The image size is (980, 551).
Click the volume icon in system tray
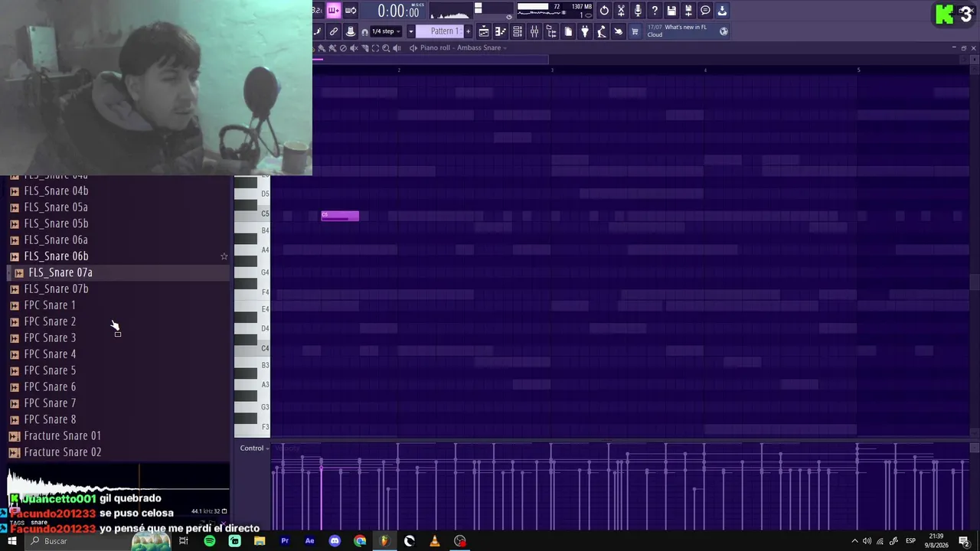[867, 541]
